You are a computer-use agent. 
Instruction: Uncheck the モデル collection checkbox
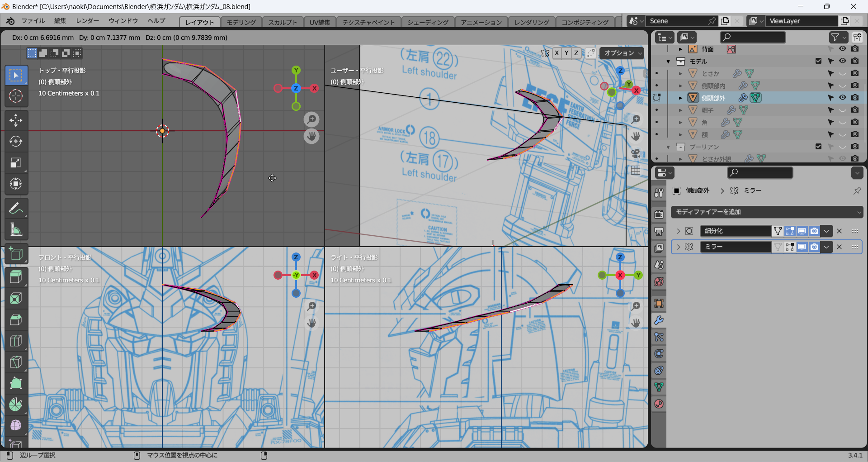point(818,61)
